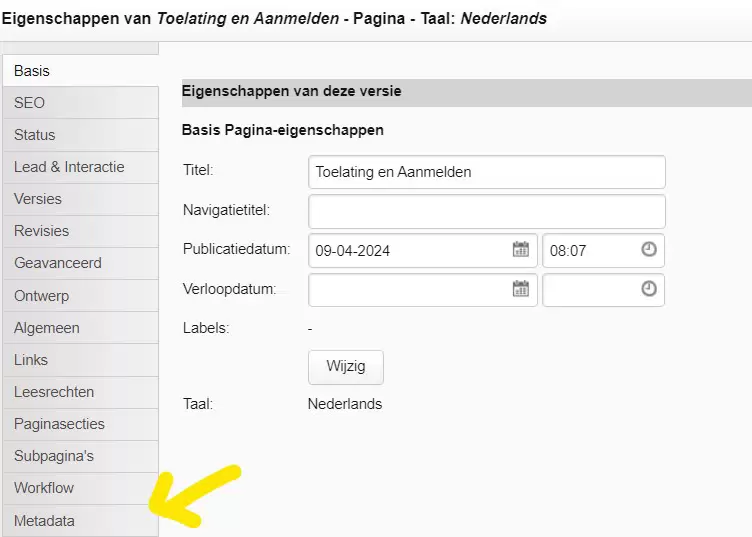Open the Publicatiedatum time clock icon
The image size is (752, 537).
[649, 250]
